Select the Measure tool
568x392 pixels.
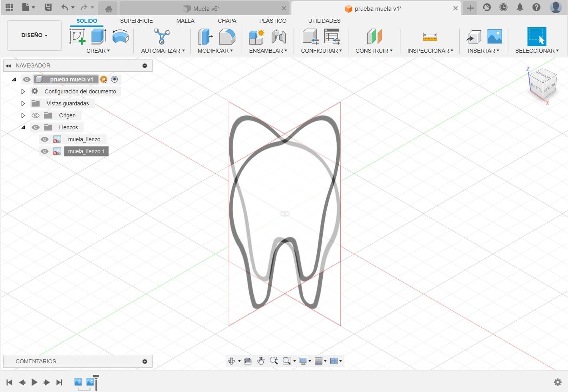coord(430,36)
